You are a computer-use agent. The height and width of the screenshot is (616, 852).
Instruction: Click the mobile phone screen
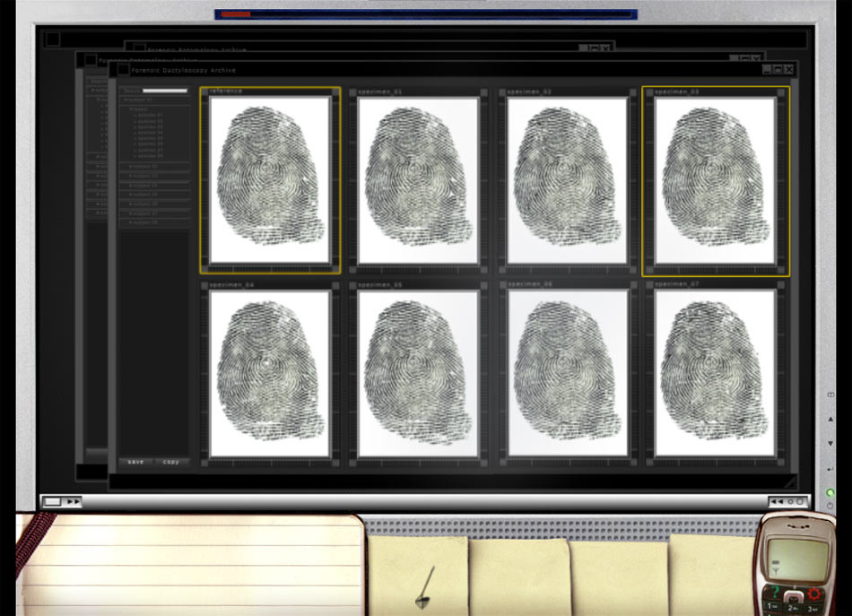[x=798, y=560]
